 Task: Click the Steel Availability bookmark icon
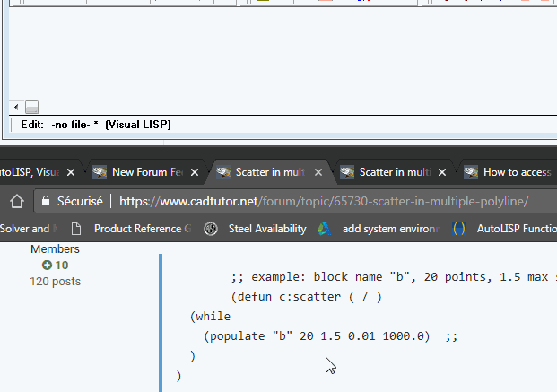pyautogui.click(x=211, y=229)
